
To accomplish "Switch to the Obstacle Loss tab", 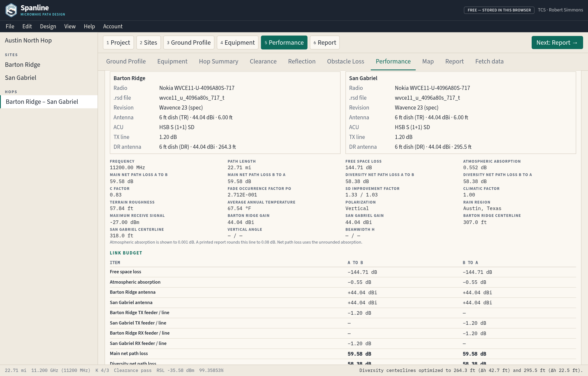I will (x=346, y=61).
